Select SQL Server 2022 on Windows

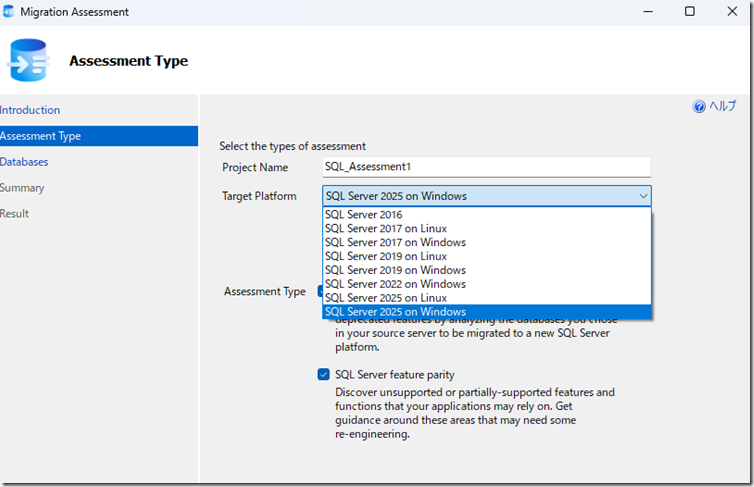395,284
